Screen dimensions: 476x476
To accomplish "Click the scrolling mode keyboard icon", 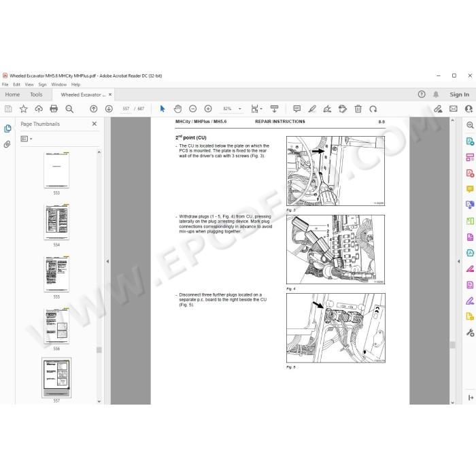I will pos(274,109).
